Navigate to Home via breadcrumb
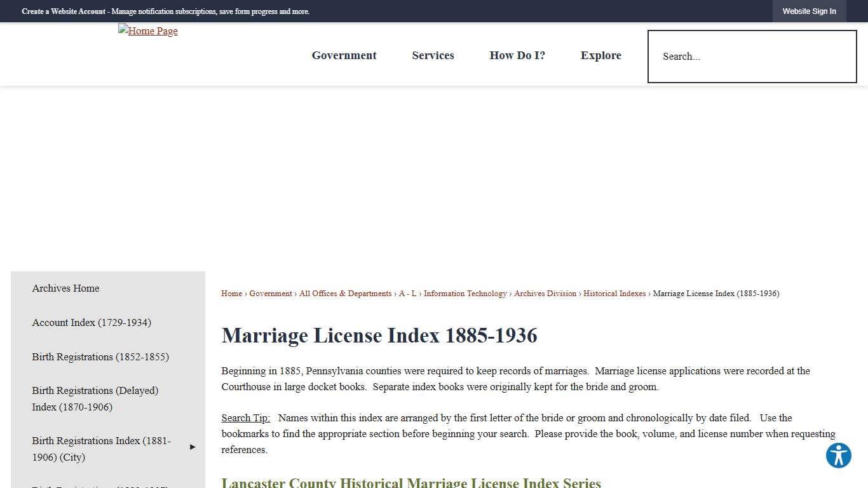 231,293
